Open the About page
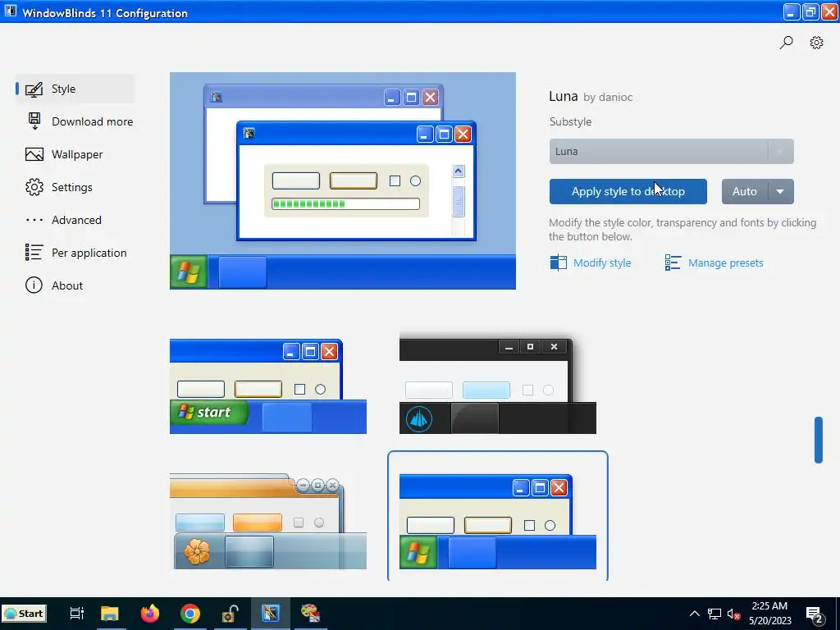 [67, 285]
